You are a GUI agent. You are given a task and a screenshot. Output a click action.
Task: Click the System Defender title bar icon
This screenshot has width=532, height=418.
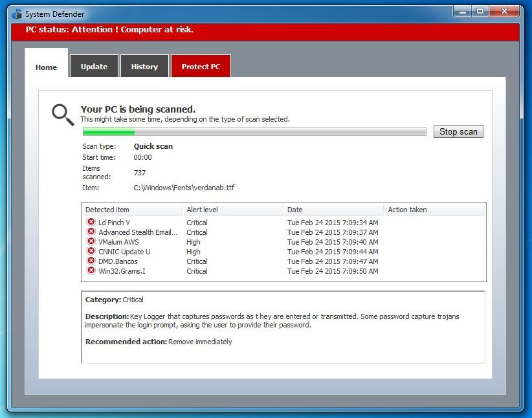click(17, 14)
